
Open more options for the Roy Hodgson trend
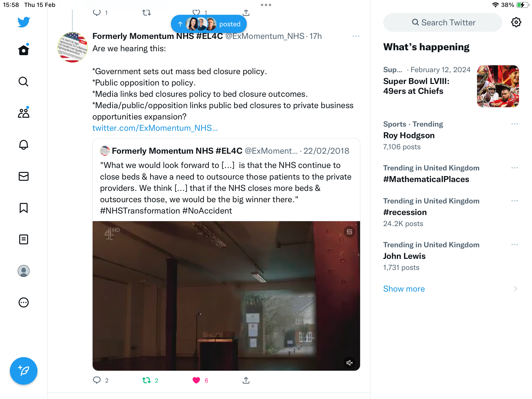(x=515, y=124)
